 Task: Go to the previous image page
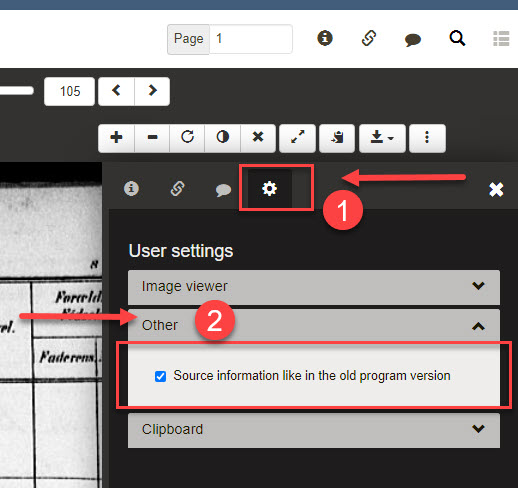coord(116,91)
